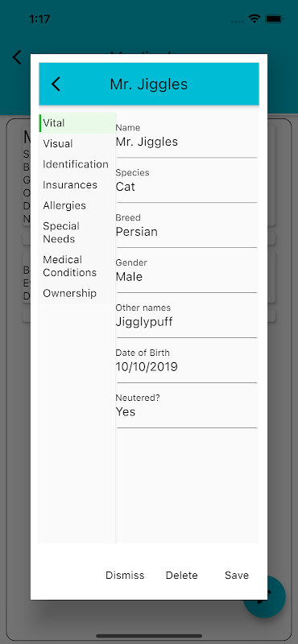Tap the round edit floating button
The height and width of the screenshot is (644, 298).
point(276,597)
